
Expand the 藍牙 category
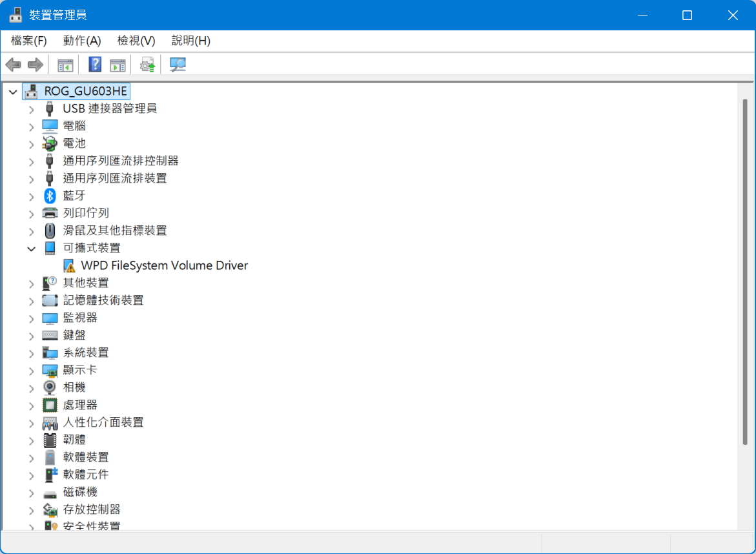(x=31, y=195)
